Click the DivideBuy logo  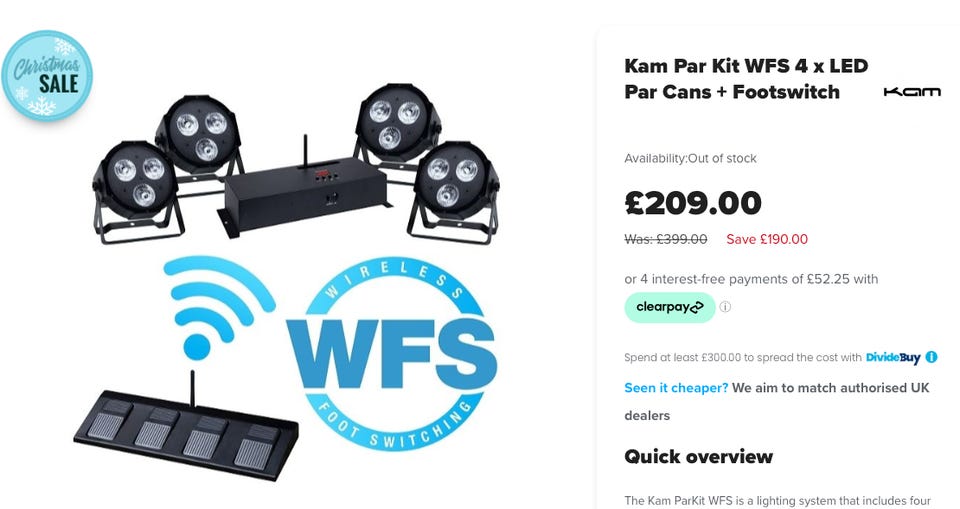(893, 357)
